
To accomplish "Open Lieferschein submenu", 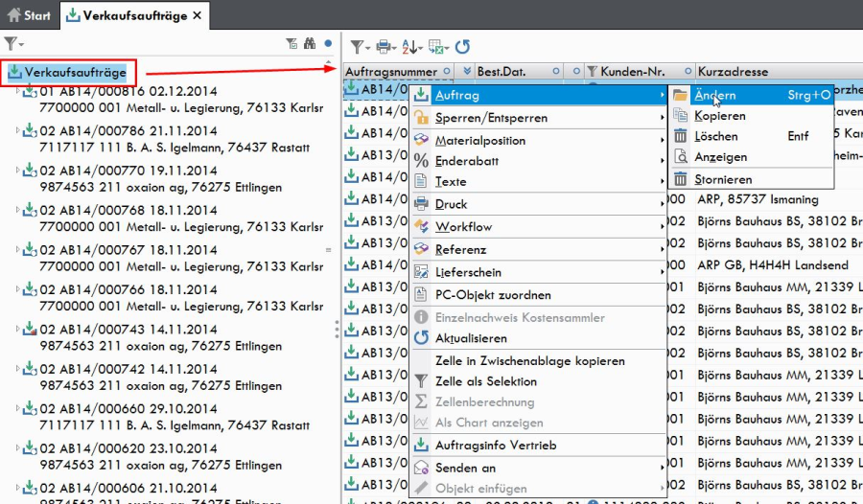I will click(539, 272).
